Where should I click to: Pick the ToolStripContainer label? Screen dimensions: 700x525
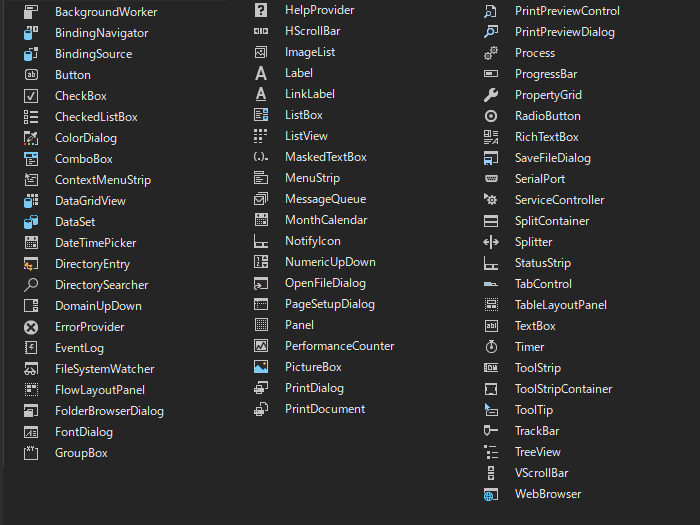pos(564,389)
